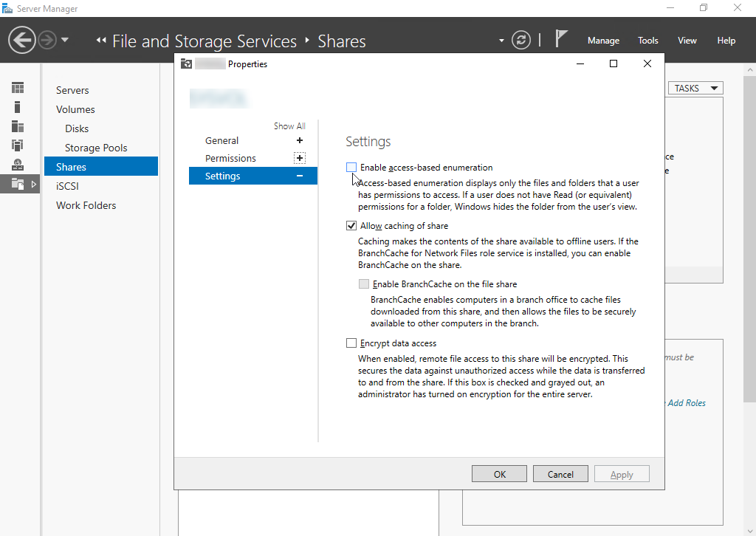The width and height of the screenshot is (756, 536).
Task: Uncheck Allow caching of share
Action: pyautogui.click(x=351, y=226)
